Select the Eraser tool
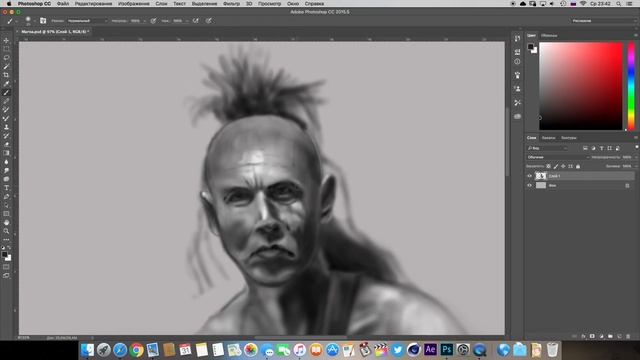Screen dimensions: 640x360 coord(6,144)
